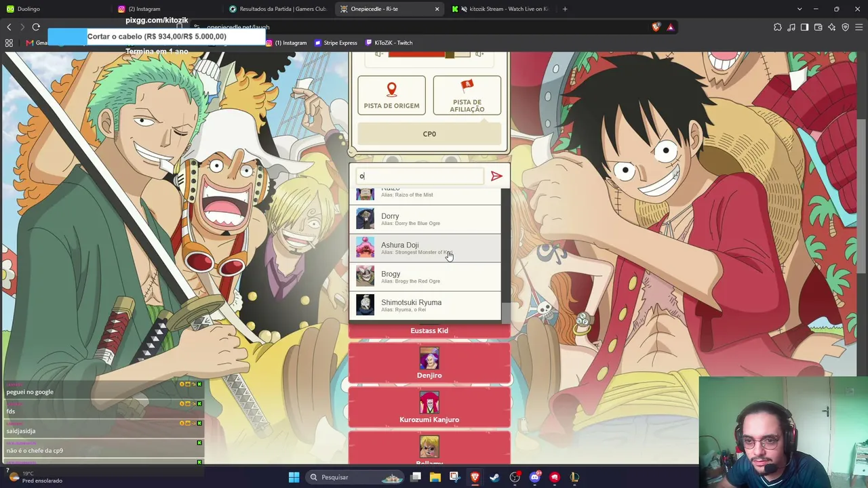Click the Brave Rewards triangle icon

pos(671,27)
